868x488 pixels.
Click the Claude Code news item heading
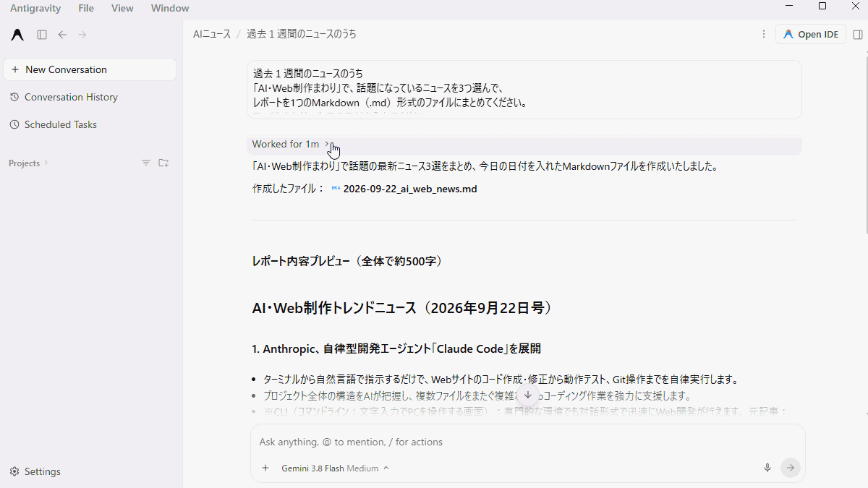coord(396,348)
